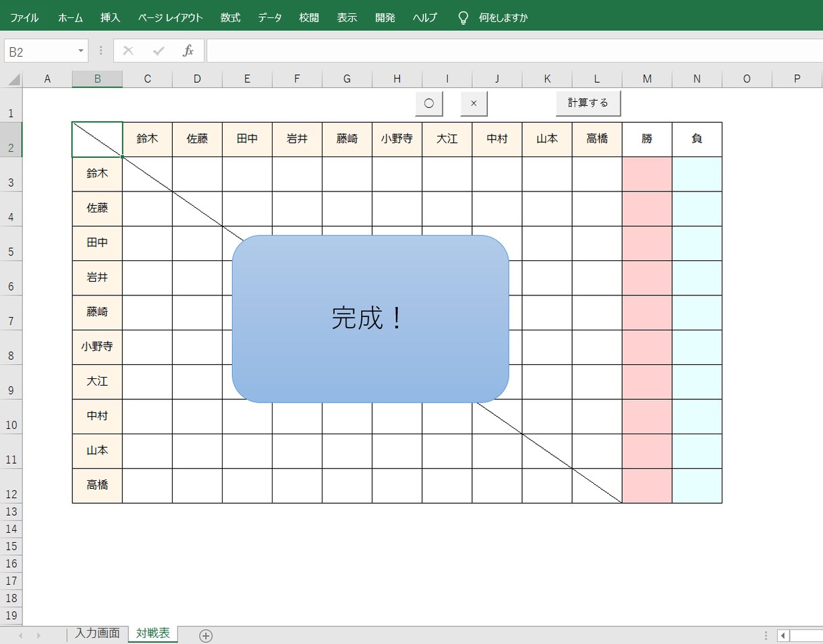Switch to the 数式 tab
823x644 pixels.
tap(230, 18)
